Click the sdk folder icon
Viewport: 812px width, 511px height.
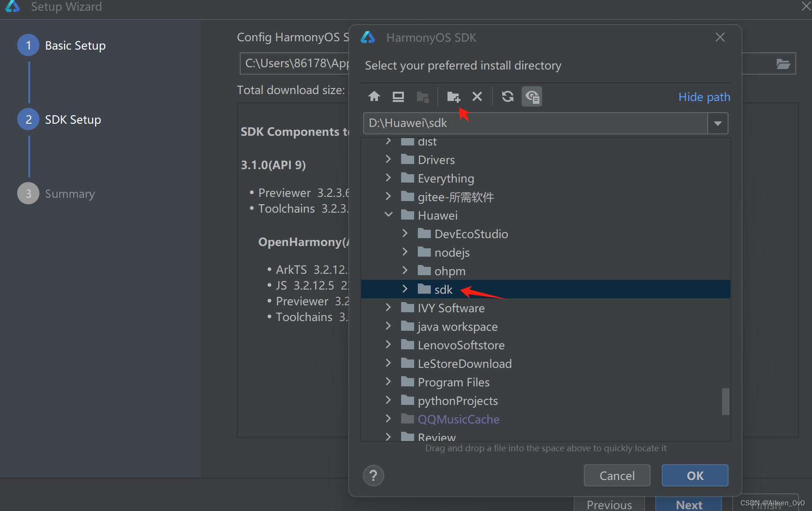(424, 289)
